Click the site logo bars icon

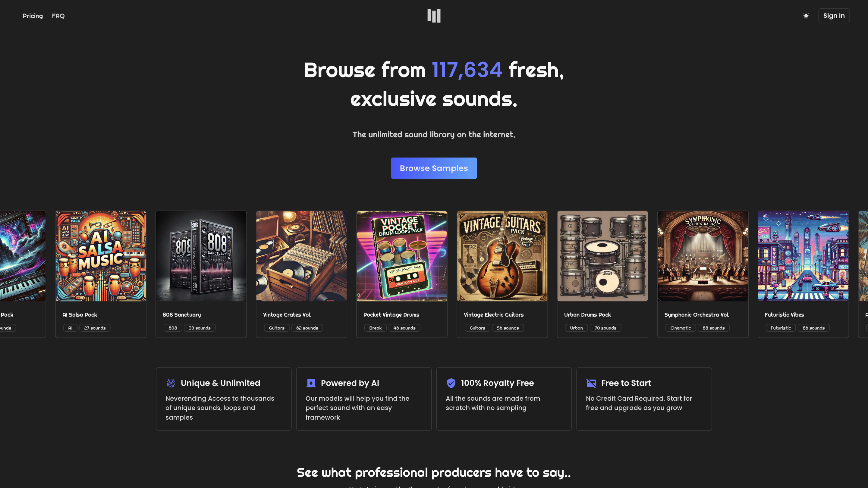pyautogui.click(x=434, y=16)
